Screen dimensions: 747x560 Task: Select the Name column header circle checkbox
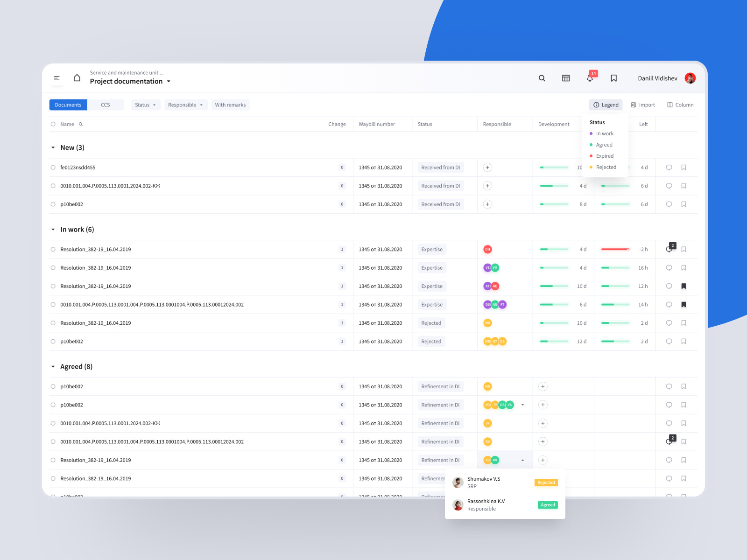tap(53, 124)
